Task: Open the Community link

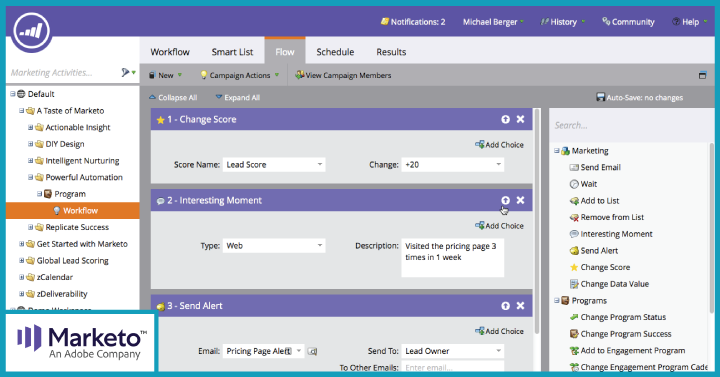Action: tap(628, 22)
